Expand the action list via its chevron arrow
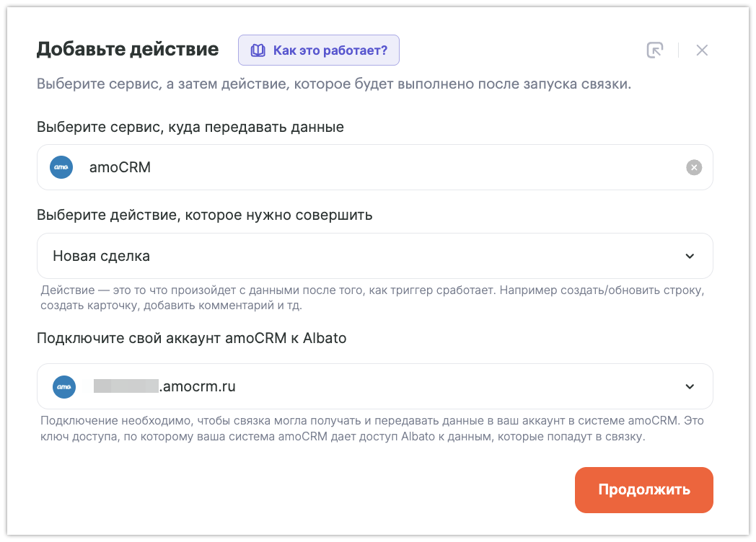 click(x=690, y=256)
